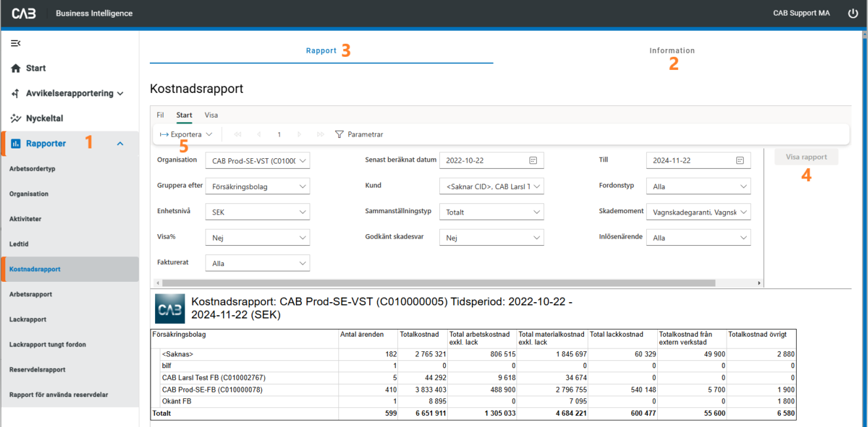Screen dimensions: 868x427
Task: Select the Start ribbon tab
Action: coord(184,115)
